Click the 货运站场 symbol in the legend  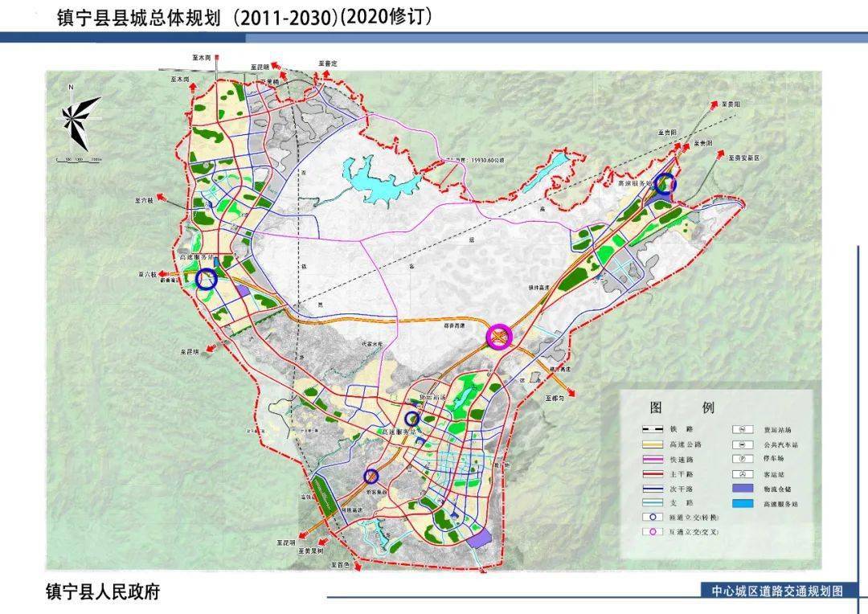pos(743,429)
